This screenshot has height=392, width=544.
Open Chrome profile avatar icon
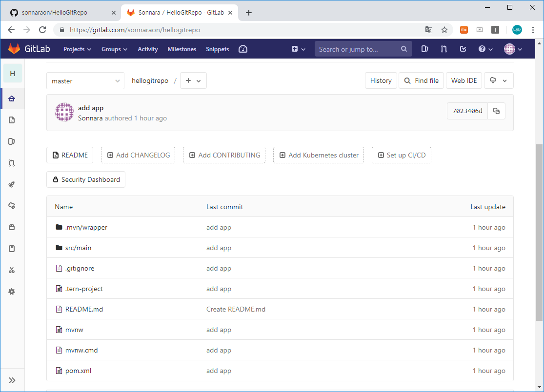[x=517, y=30]
